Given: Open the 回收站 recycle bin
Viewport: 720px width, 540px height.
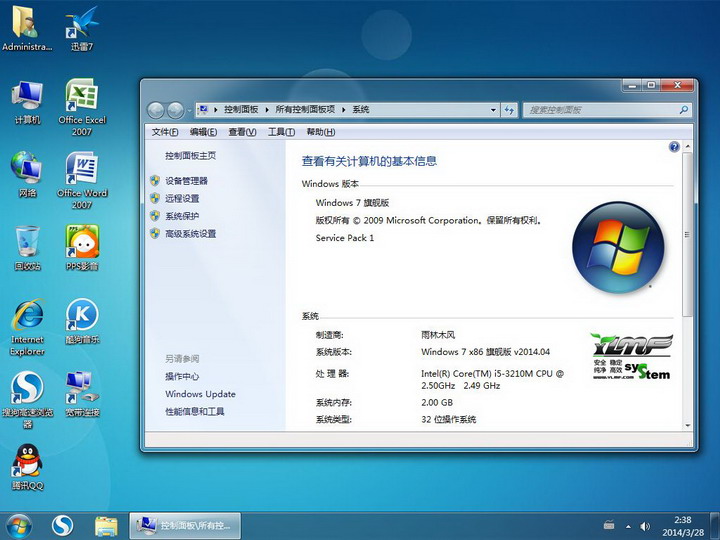Looking at the screenshot, I should click(27, 248).
